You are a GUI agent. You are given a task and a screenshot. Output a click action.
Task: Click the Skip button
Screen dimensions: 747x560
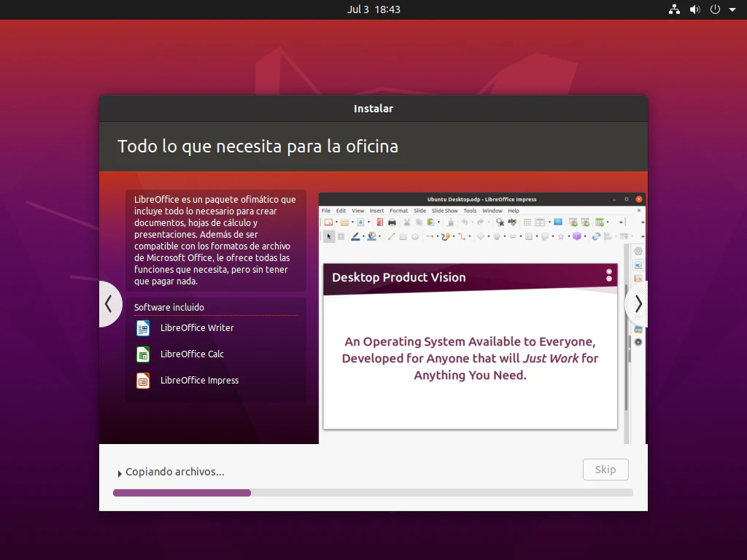tap(605, 470)
